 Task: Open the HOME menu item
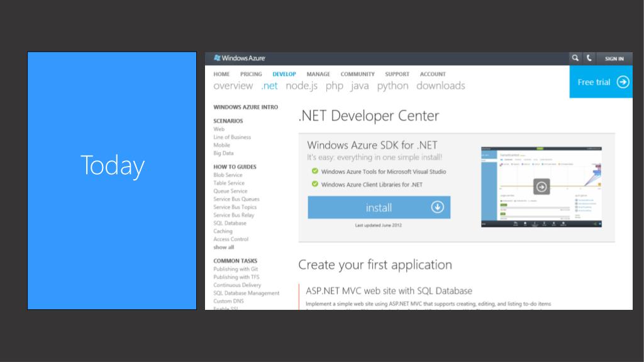(x=221, y=74)
